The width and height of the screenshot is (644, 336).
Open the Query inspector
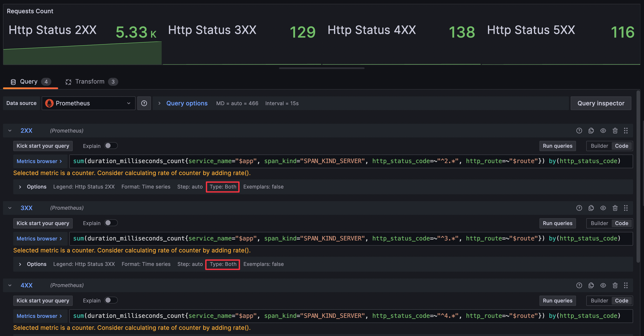[x=601, y=103]
